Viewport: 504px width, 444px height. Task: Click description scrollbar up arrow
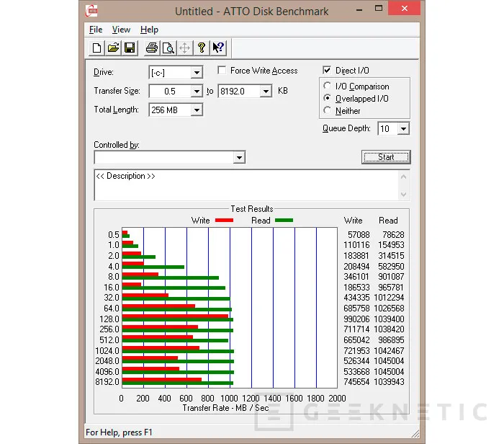(x=404, y=177)
